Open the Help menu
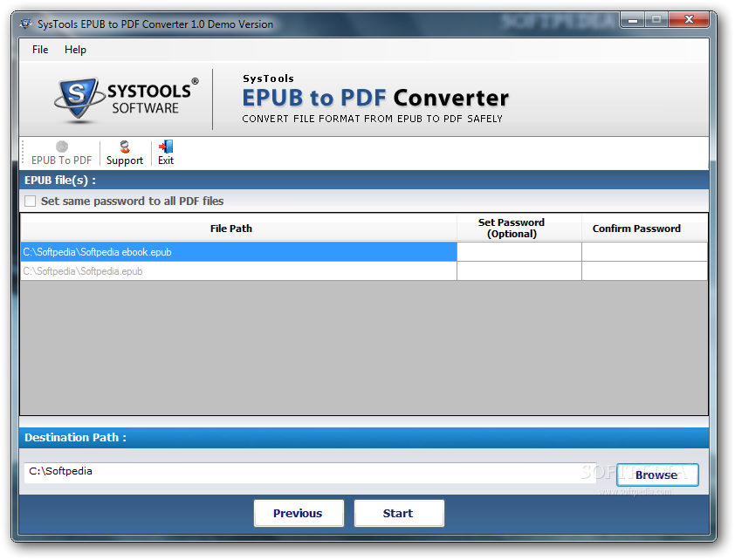Image resolution: width=735 pixels, height=560 pixels. point(75,50)
